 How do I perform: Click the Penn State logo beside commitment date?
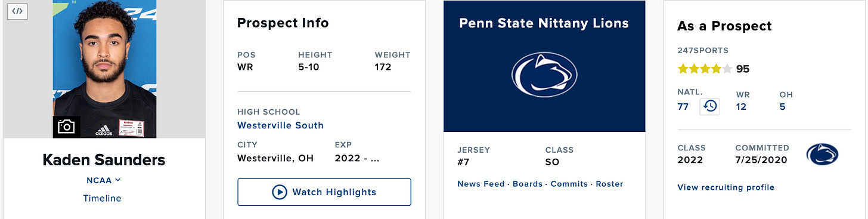[822, 154]
